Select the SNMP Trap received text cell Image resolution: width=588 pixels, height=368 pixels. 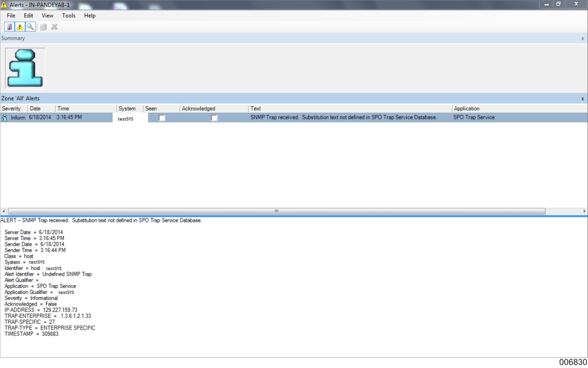pos(343,117)
